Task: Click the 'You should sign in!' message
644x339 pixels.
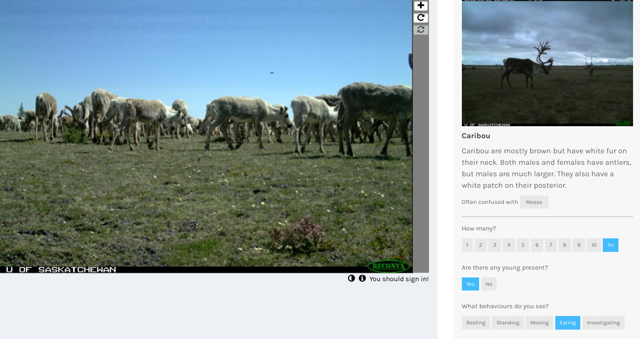Action: (399, 279)
